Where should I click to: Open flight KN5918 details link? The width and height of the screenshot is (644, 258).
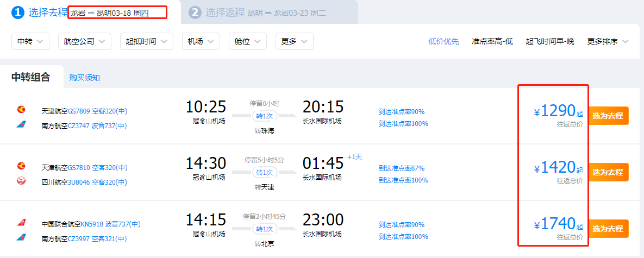[x=111, y=224]
